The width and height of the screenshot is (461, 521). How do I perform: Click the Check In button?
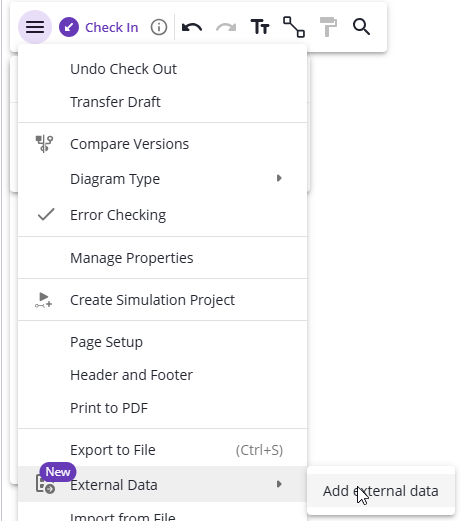pyautogui.click(x=99, y=27)
